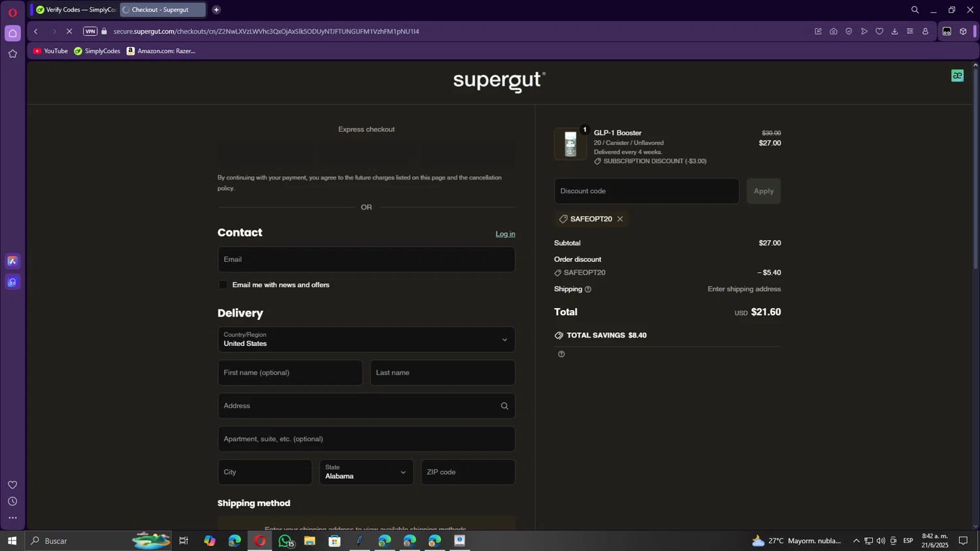Image resolution: width=980 pixels, height=551 pixels.
Task: Click the address search magnifier icon
Action: (504, 406)
